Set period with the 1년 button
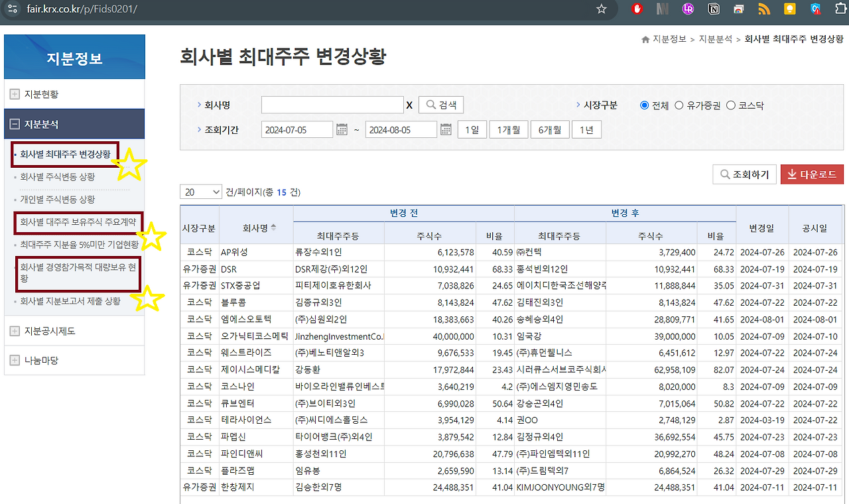Screen dimensions: 849x504 click(x=586, y=129)
